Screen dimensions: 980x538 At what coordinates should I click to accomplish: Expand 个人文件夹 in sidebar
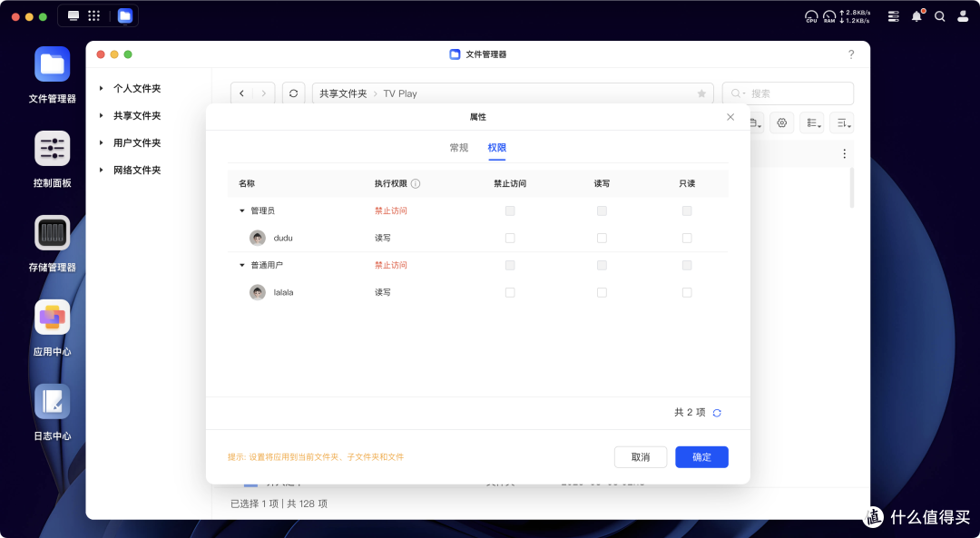(102, 89)
